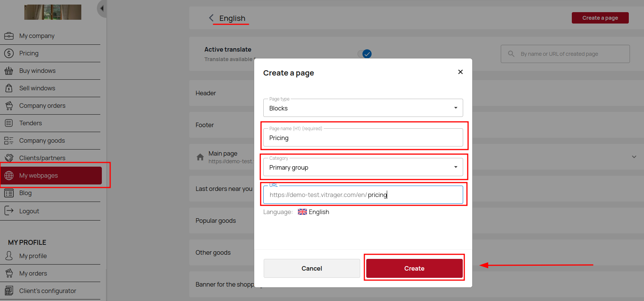The height and width of the screenshot is (301, 644).
Task: Click the UK flag language icon
Action: (x=302, y=212)
